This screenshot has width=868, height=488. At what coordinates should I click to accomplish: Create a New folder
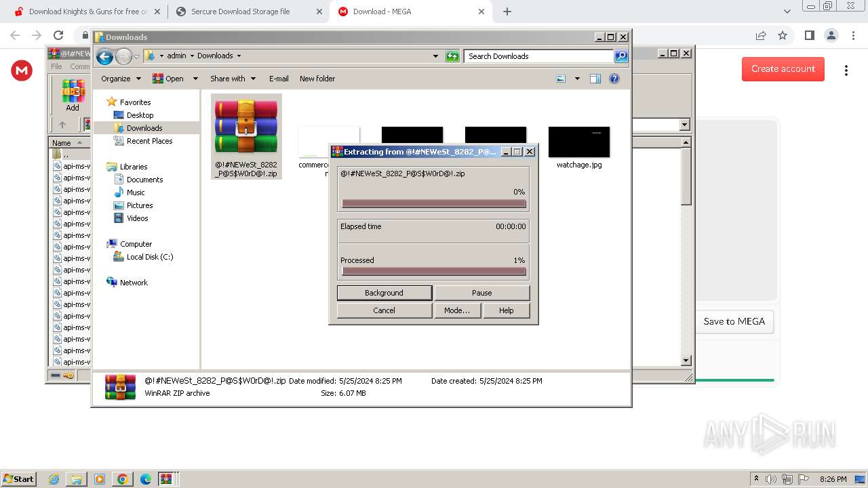click(x=317, y=79)
